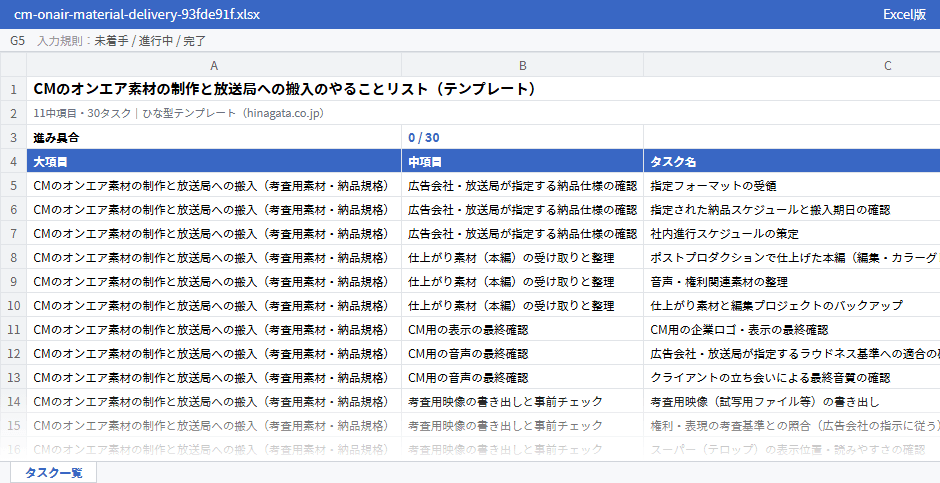940x483 pixels.
Task: Click the 大項目 header cell
Action: tap(214, 162)
